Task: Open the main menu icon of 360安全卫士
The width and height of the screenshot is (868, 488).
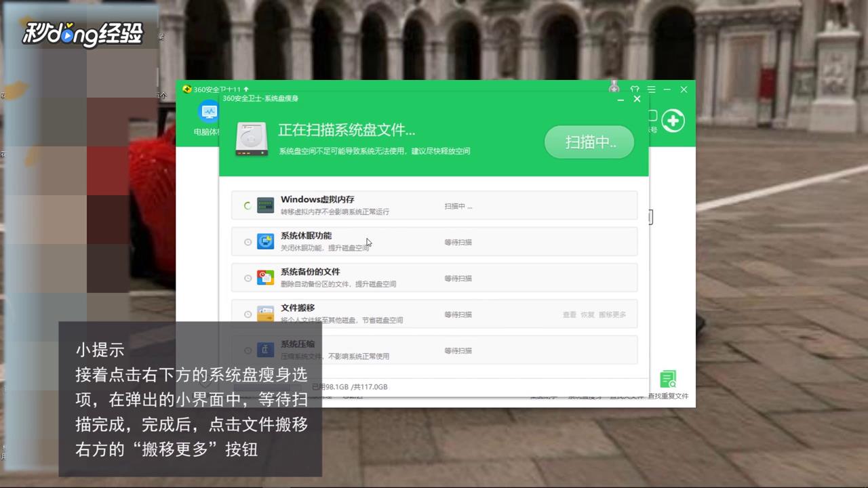Action: pyautogui.click(x=651, y=89)
